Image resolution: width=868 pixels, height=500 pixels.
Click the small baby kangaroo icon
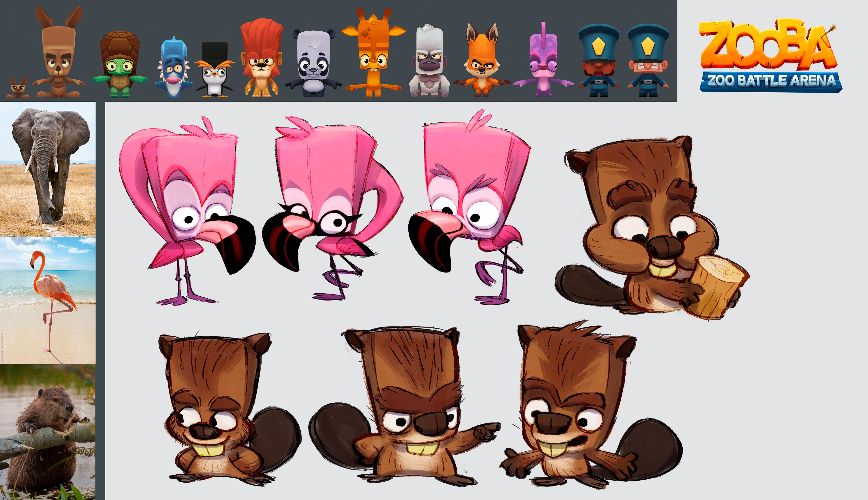(18, 88)
